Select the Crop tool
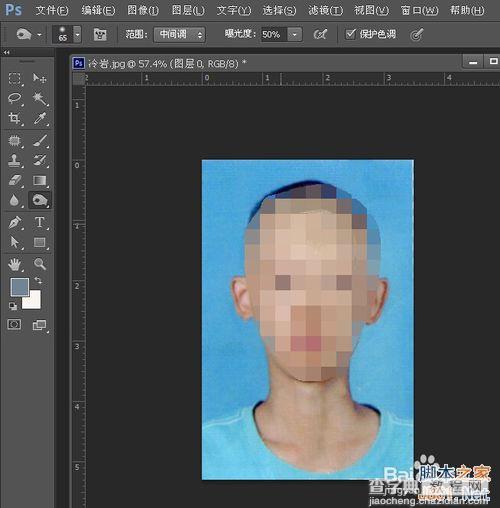The image size is (500, 508). tap(14, 118)
